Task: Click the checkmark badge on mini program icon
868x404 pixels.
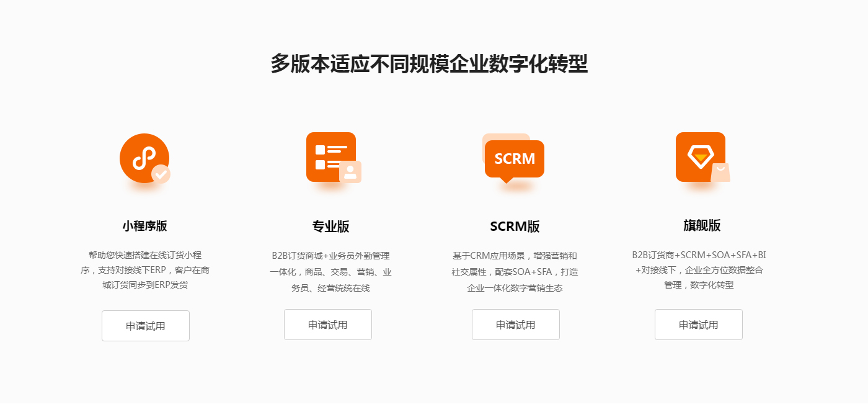Action: coord(161,174)
